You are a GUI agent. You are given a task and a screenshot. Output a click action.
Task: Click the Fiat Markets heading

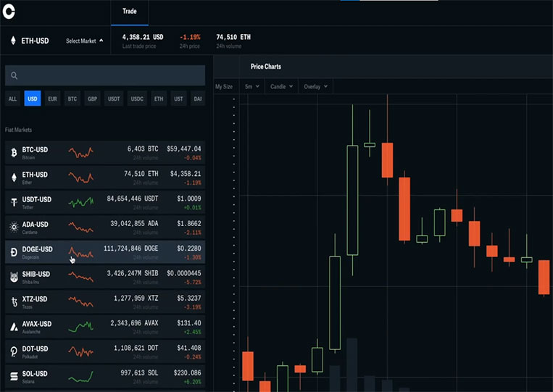(18, 130)
